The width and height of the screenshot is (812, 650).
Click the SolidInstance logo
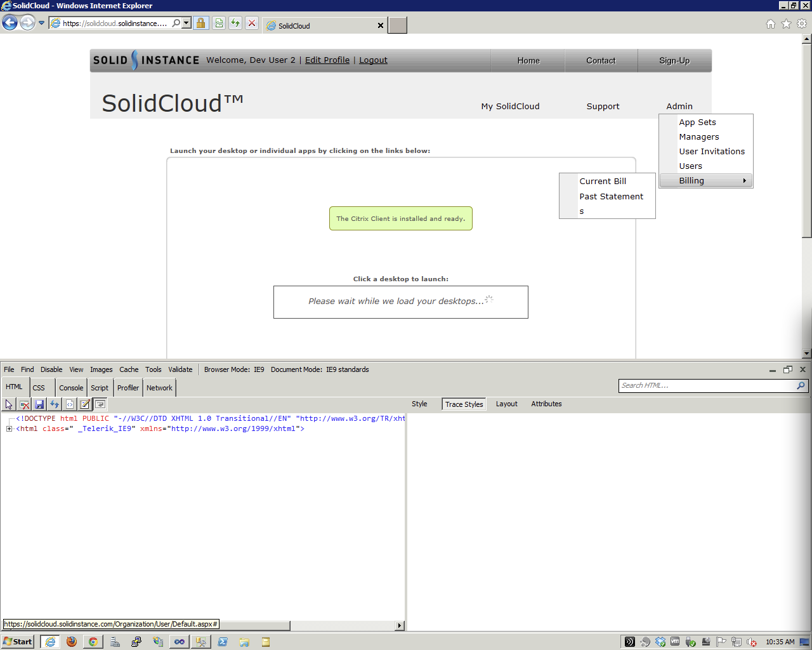click(146, 60)
